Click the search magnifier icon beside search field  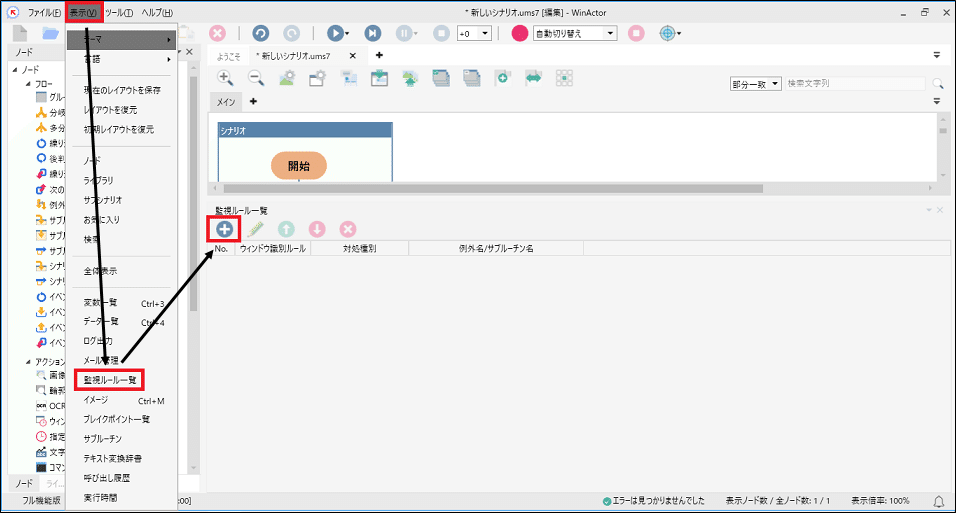938,84
